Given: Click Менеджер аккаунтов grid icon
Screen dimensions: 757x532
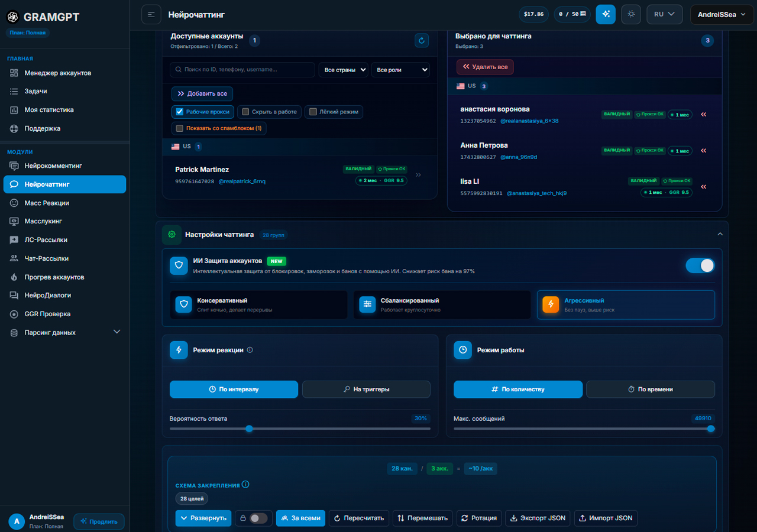Looking at the screenshot, I should tap(14, 73).
